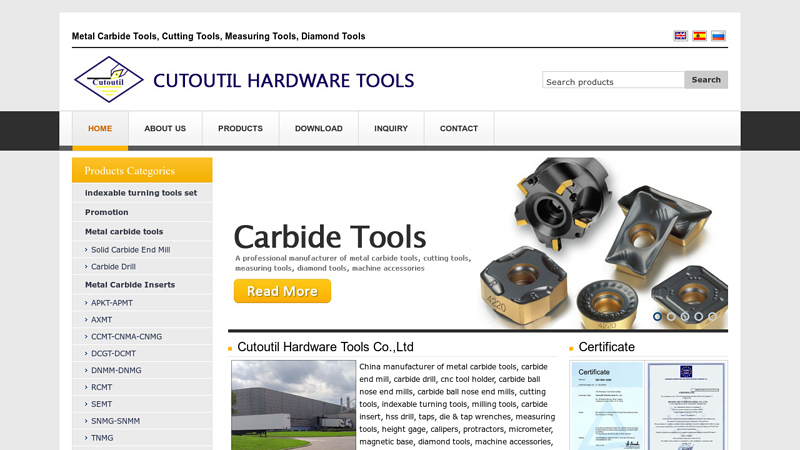Click the Carbide Tools banner image
This screenshot has height=450, width=800.
(x=478, y=243)
